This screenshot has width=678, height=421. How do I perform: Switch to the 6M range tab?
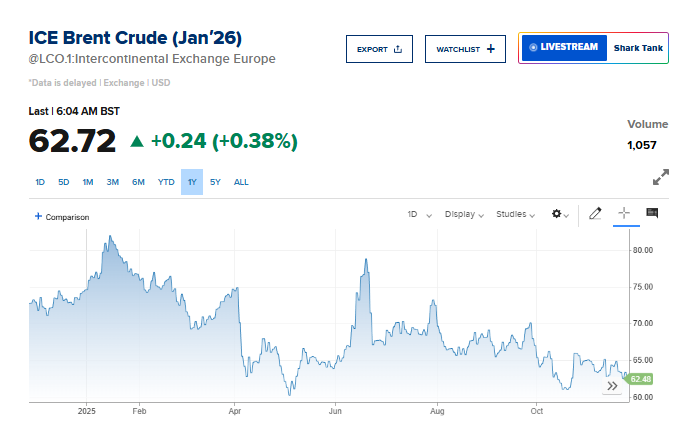click(138, 182)
